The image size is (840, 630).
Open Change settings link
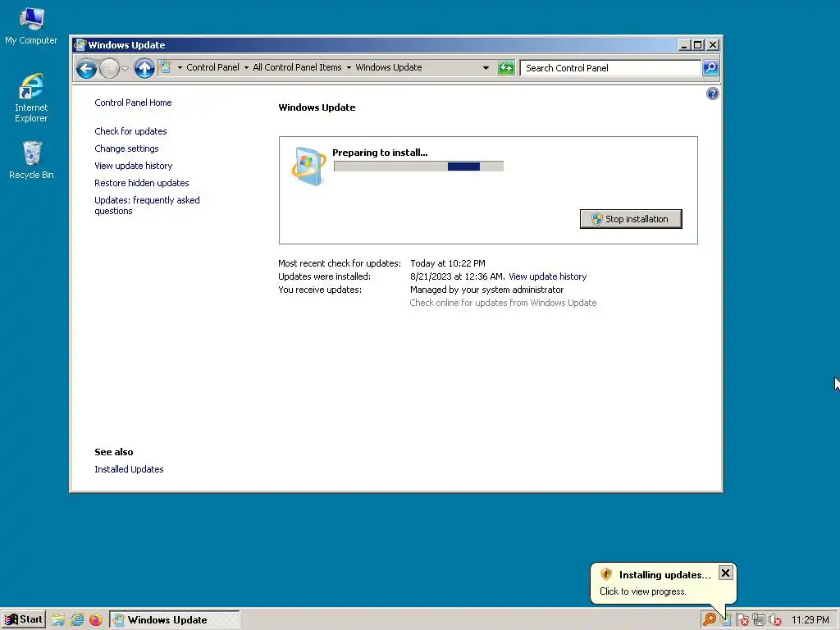click(126, 148)
